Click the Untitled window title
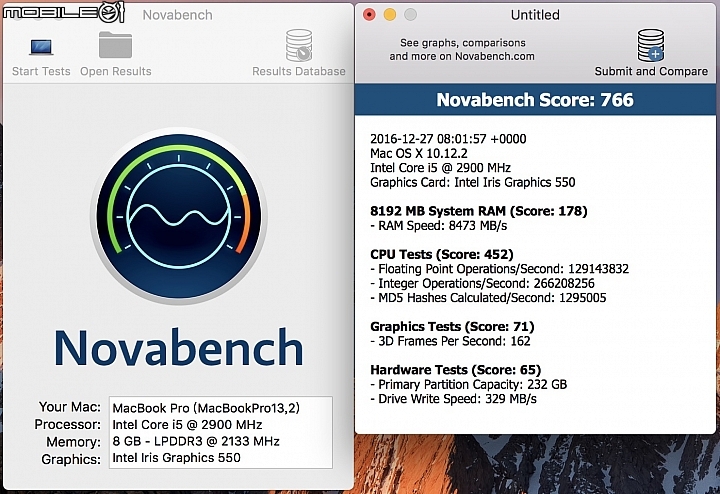The image size is (720, 494). [535, 15]
